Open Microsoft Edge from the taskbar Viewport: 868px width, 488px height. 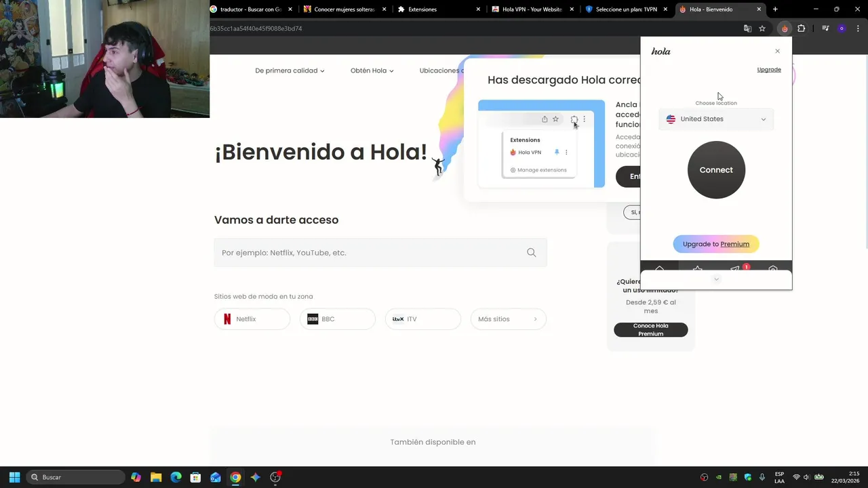click(x=176, y=477)
